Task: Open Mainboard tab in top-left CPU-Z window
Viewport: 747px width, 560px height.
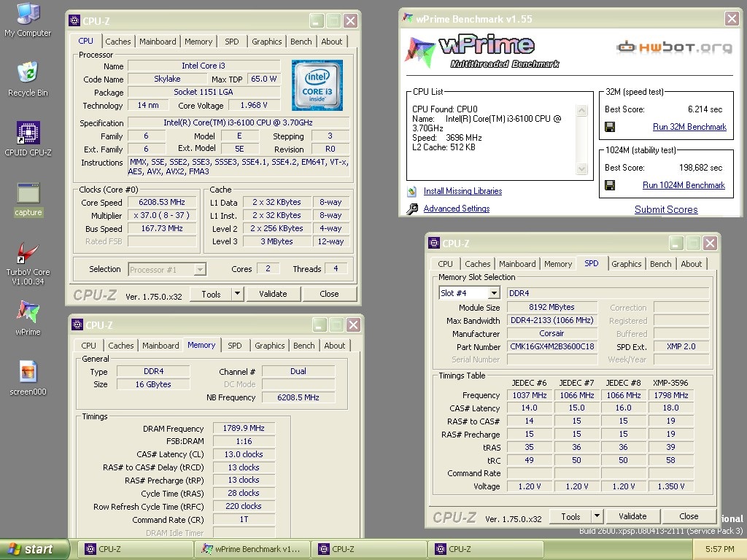Action: coord(158,42)
